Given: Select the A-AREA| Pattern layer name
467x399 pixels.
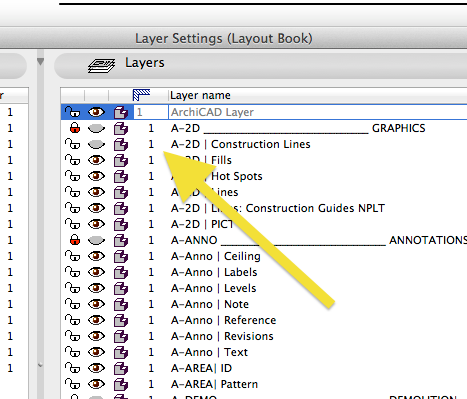Looking at the screenshot, I should pyautogui.click(x=214, y=384).
